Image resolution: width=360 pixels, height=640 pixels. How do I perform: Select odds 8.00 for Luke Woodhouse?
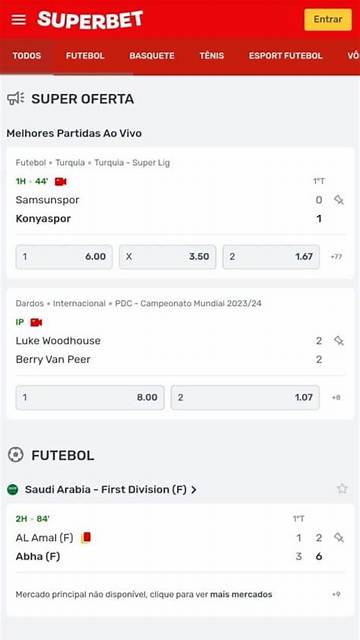(90, 397)
